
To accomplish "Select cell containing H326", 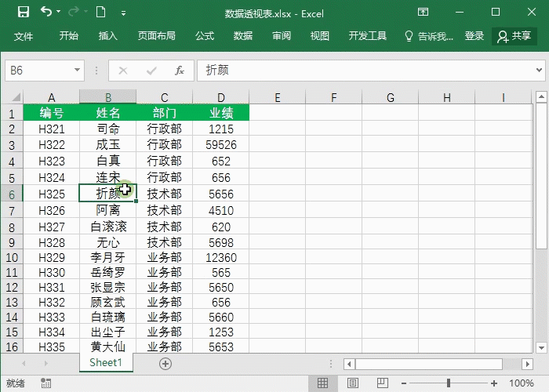I will 52,210.
